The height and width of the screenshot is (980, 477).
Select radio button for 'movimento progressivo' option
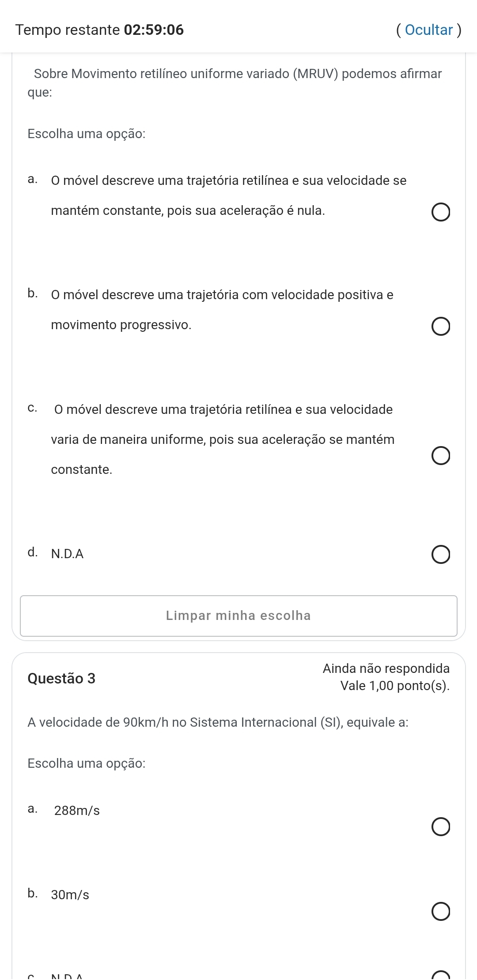(x=441, y=327)
